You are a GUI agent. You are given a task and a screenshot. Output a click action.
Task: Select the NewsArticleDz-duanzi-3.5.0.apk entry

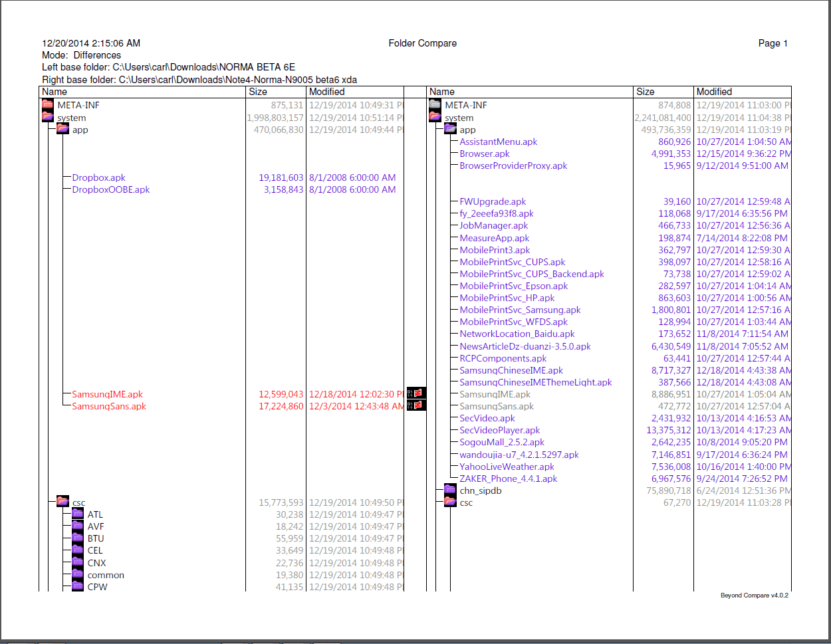click(525, 346)
